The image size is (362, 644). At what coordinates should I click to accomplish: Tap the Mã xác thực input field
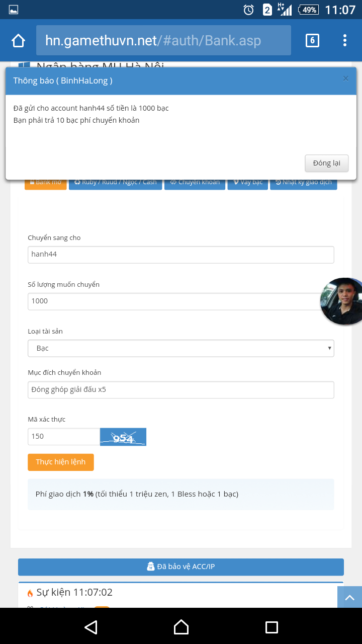(x=64, y=437)
